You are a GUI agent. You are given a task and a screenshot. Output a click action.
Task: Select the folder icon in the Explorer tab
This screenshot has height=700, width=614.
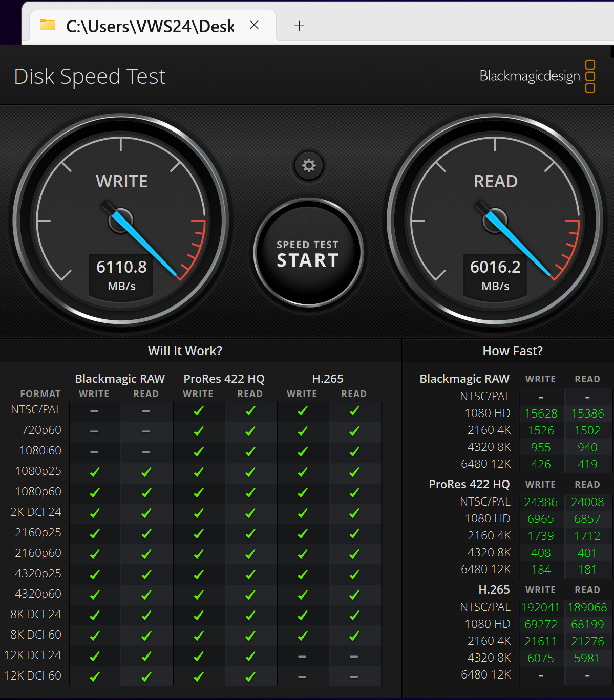(48, 25)
